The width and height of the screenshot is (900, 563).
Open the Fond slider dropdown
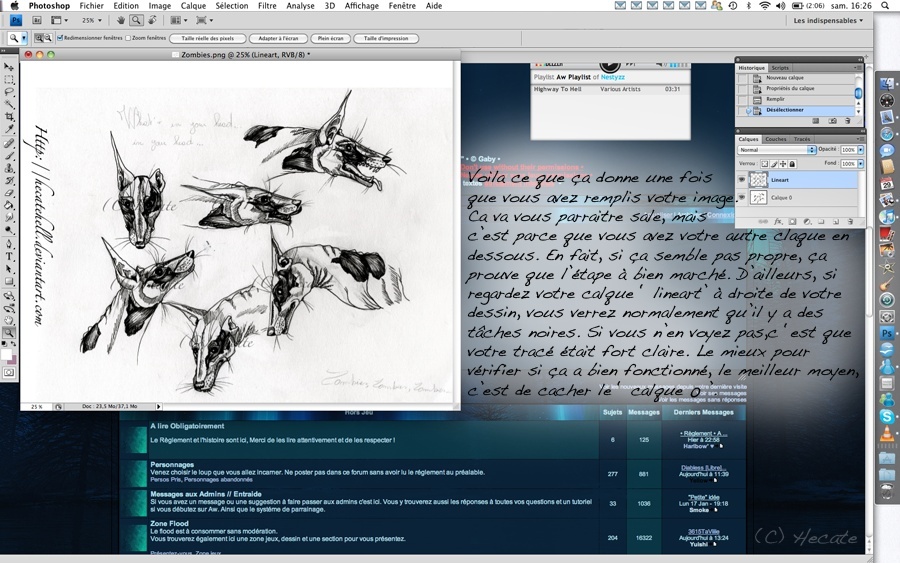(861, 164)
